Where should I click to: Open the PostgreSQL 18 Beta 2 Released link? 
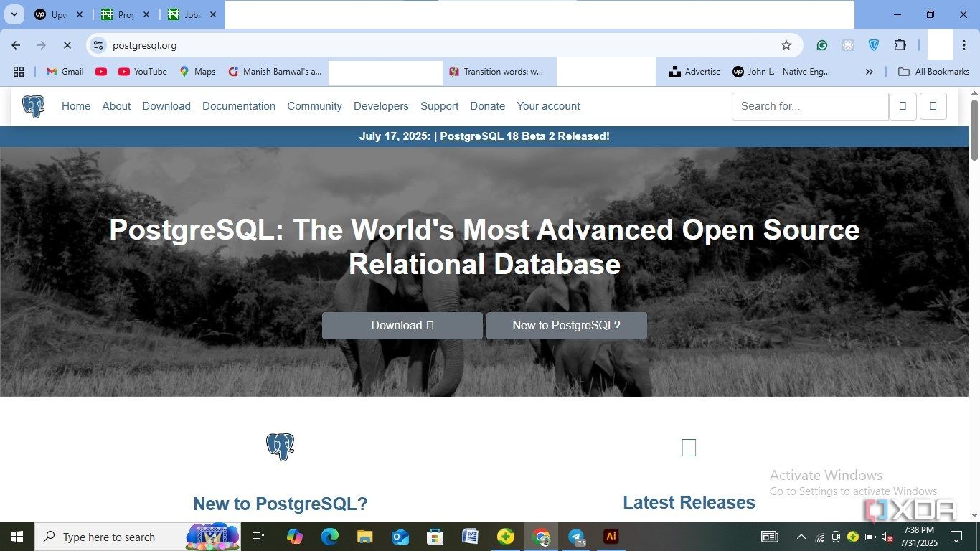coord(524,136)
